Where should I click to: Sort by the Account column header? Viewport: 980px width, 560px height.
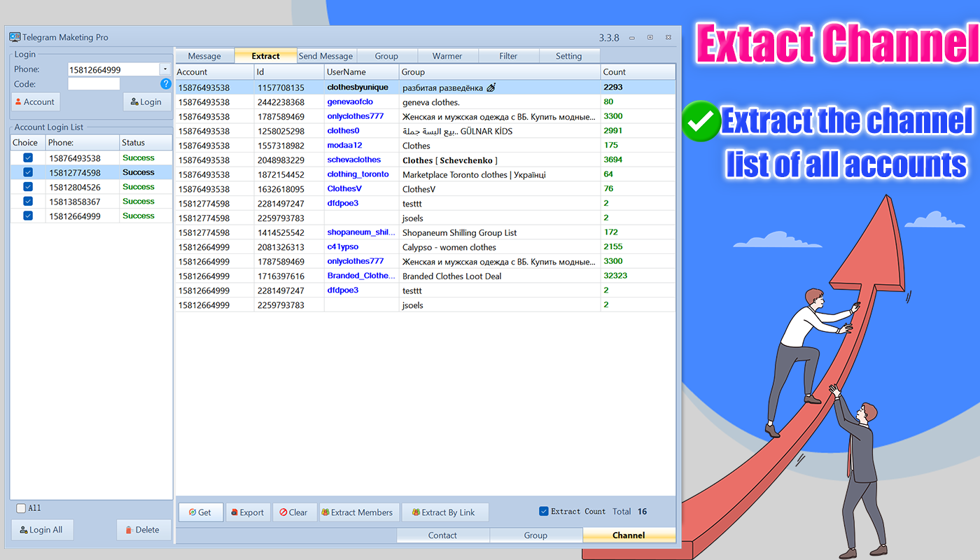click(214, 72)
